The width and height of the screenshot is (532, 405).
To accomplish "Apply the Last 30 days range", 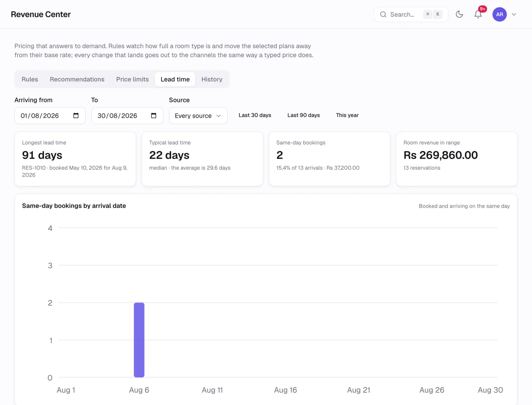I will tap(255, 115).
